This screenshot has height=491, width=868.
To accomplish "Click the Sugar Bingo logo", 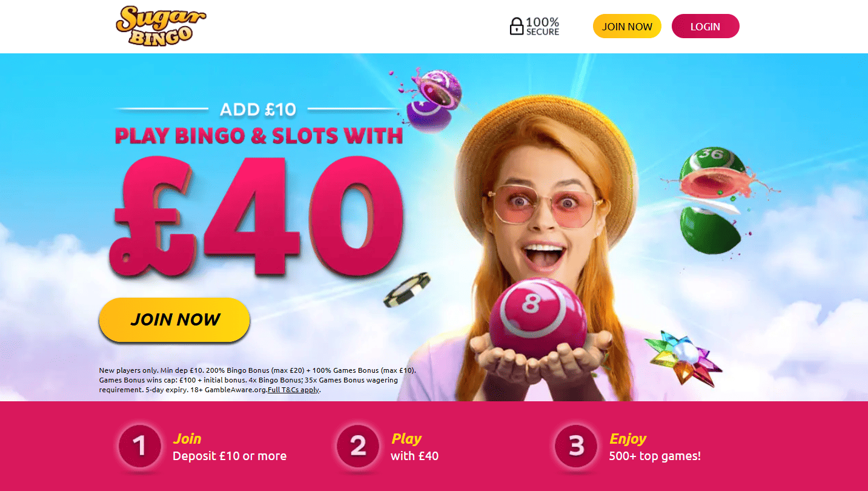I will 161,25.
